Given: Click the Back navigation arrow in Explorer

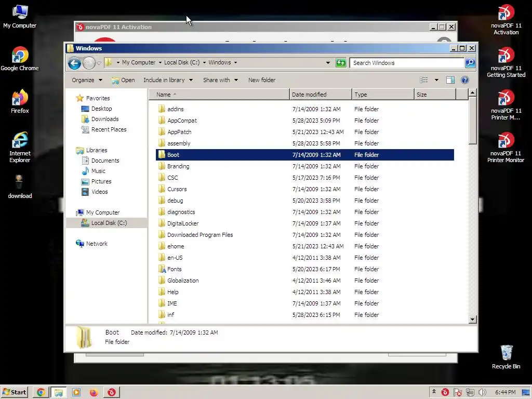Looking at the screenshot, I should (x=74, y=63).
